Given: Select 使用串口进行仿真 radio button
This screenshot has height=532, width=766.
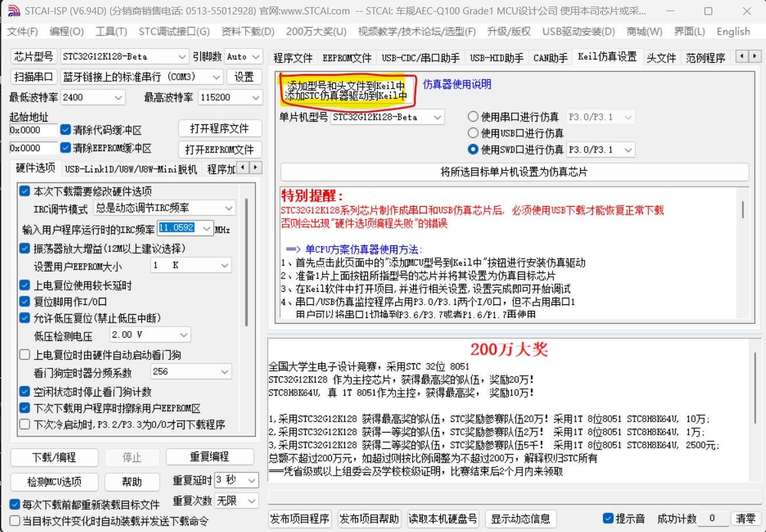Looking at the screenshot, I should pos(473,116).
